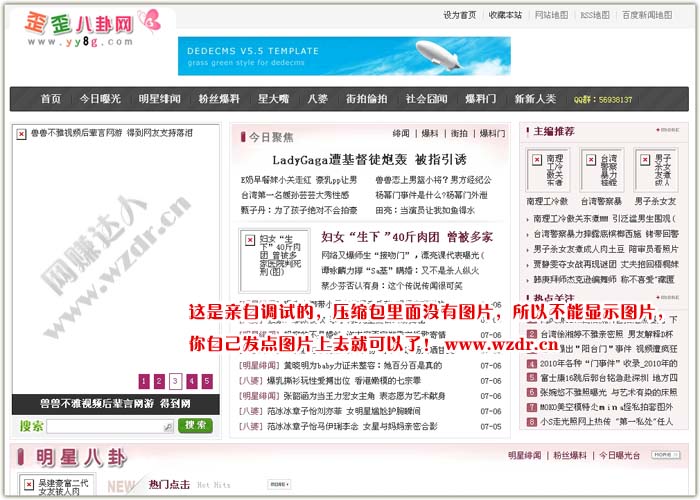Click 今日曝光台 link in 明星八卦 section
Screen dimensions: 700x500
tap(619, 455)
